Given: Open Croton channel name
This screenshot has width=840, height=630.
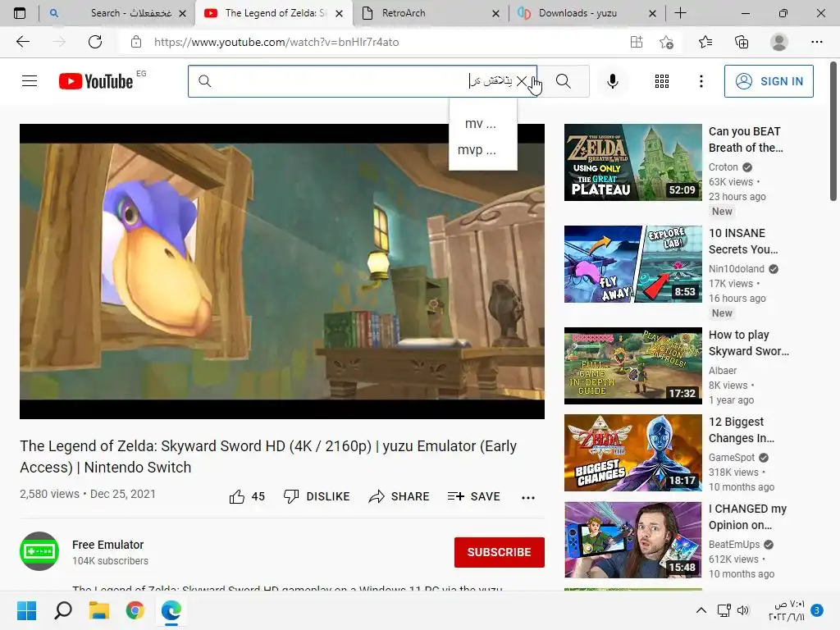Looking at the screenshot, I should click(724, 167).
